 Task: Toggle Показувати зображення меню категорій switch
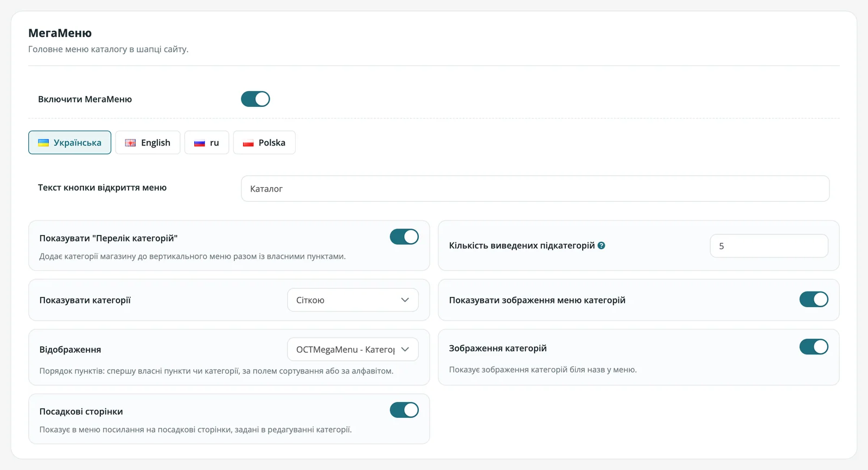pyautogui.click(x=814, y=299)
